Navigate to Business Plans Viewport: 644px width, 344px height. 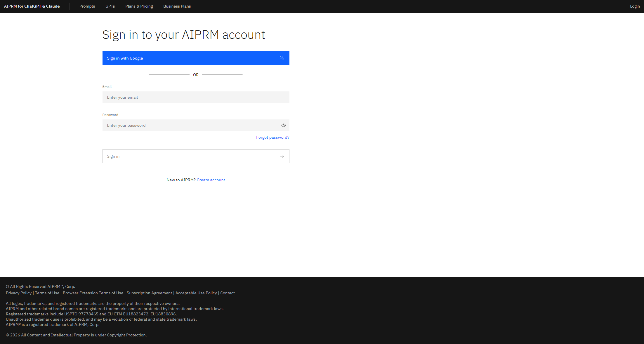[177, 6]
